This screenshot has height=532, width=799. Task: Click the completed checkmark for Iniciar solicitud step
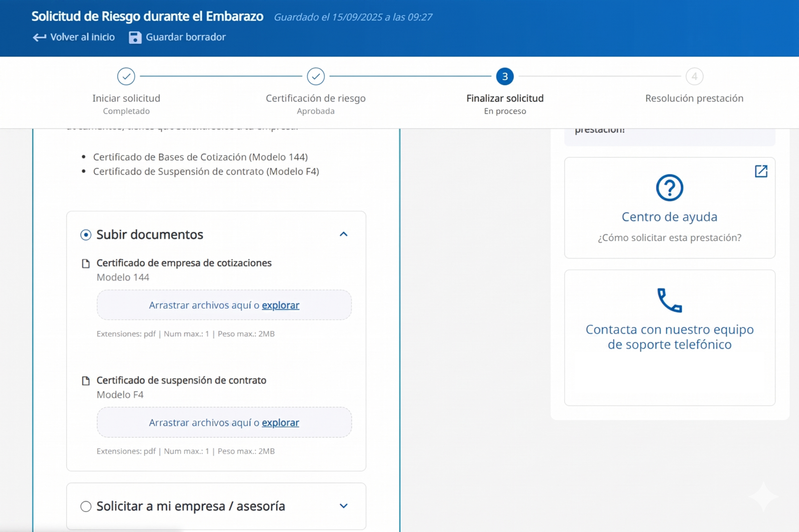tap(126, 76)
